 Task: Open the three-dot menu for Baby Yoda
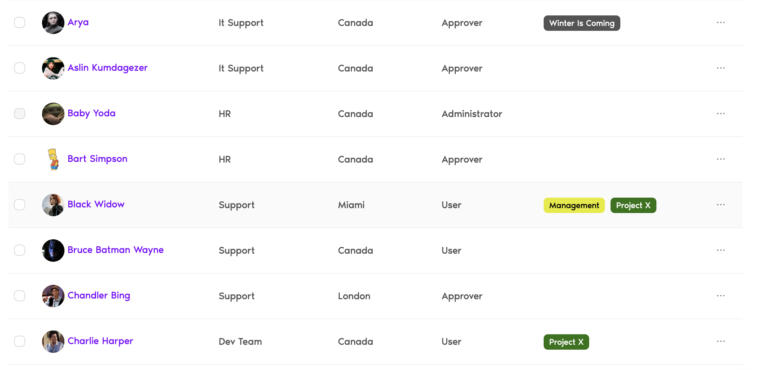click(720, 113)
